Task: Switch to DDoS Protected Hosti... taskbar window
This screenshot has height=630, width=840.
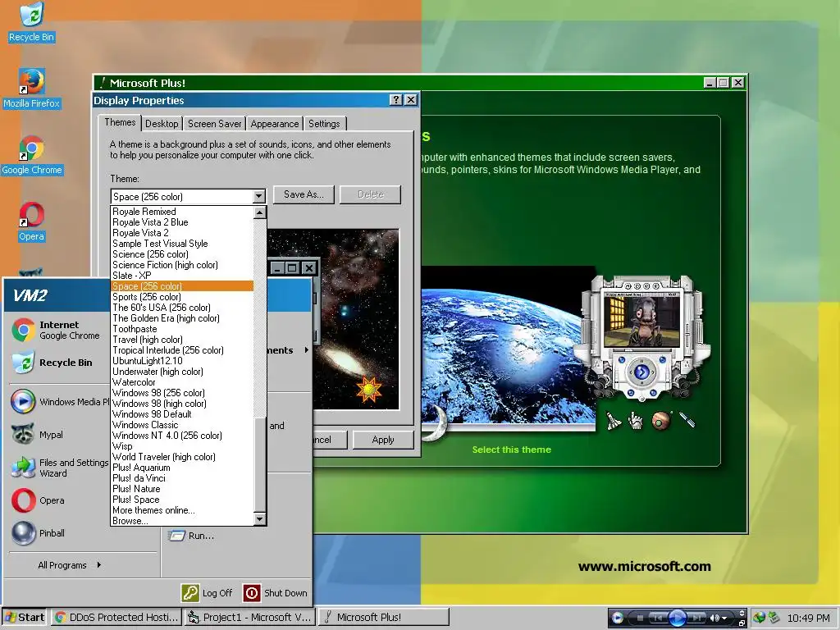Action: pyautogui.click(x=116, y=617)
